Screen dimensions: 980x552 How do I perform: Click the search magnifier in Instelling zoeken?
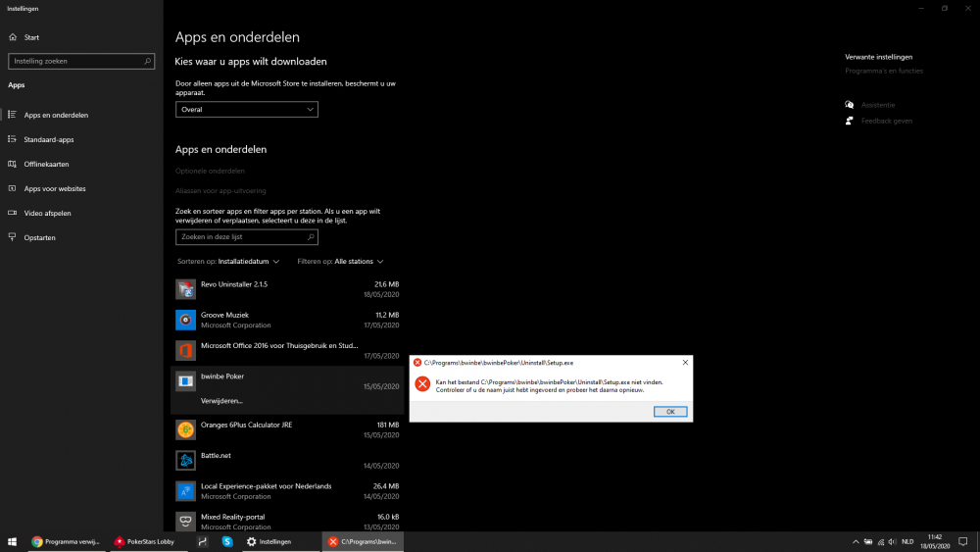tap(148, 61)
